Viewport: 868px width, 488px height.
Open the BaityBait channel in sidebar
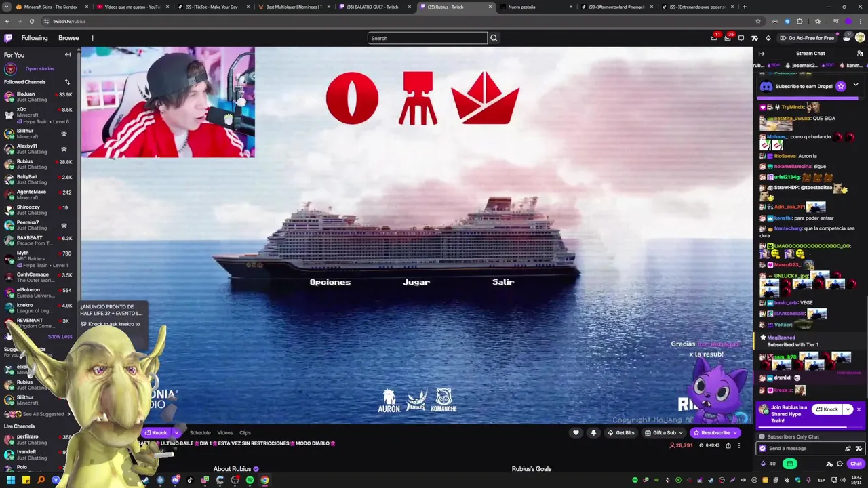pos(38,180)
